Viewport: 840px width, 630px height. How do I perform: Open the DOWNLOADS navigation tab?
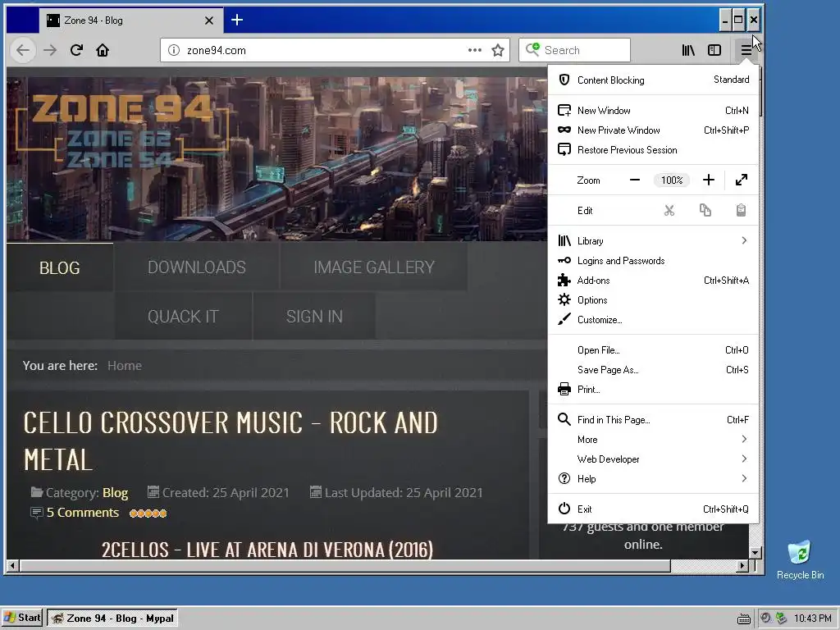[x=197, y=267]
